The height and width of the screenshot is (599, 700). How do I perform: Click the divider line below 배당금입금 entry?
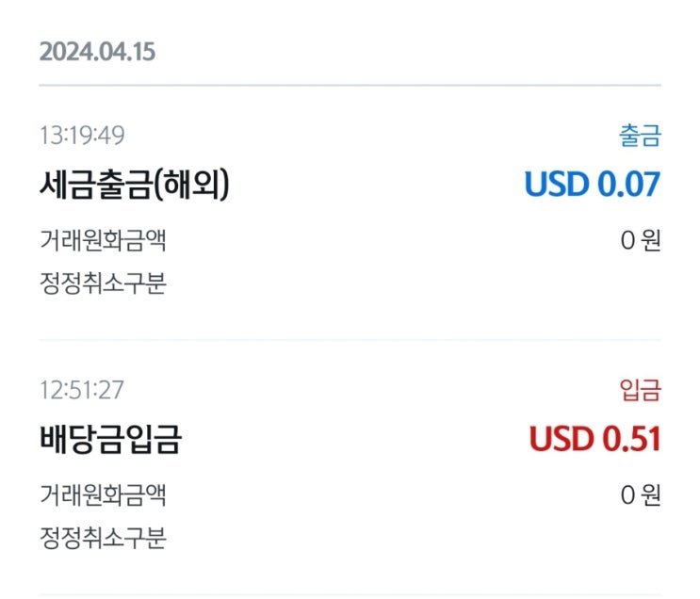pyautogui.click(x=350, y=594)
